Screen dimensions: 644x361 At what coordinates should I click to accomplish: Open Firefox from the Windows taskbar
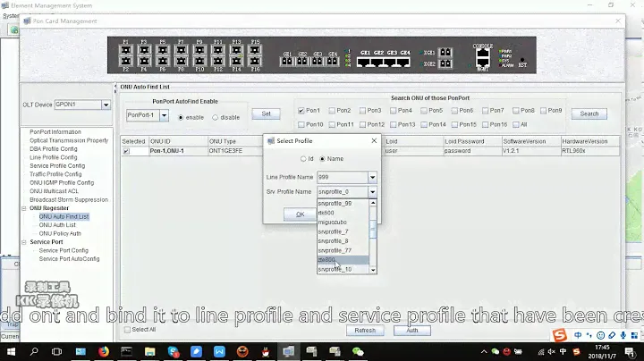click(105, 350)
